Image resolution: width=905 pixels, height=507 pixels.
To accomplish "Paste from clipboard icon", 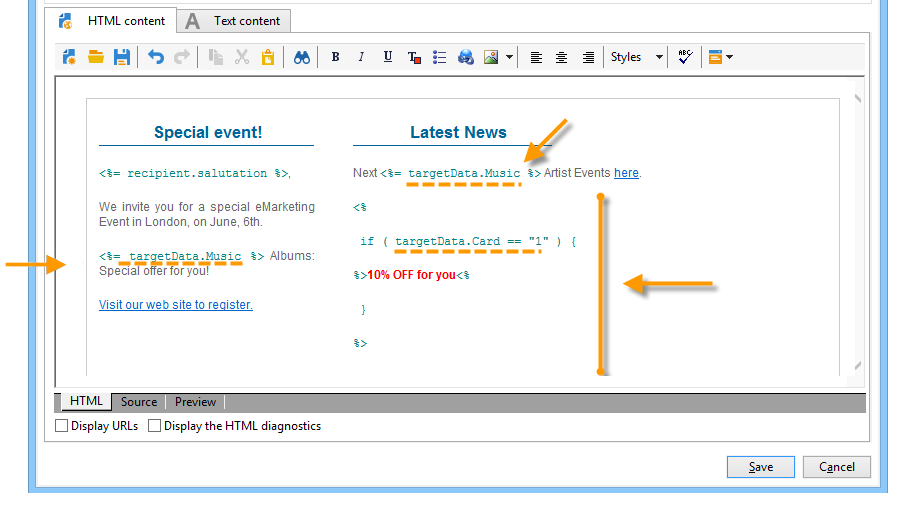I will pos(268,57).
